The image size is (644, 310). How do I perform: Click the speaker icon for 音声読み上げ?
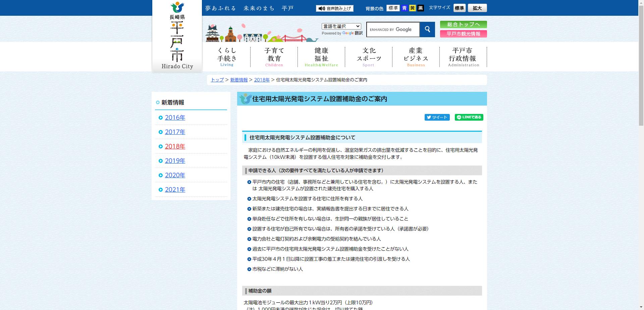[x=322, y=8]
